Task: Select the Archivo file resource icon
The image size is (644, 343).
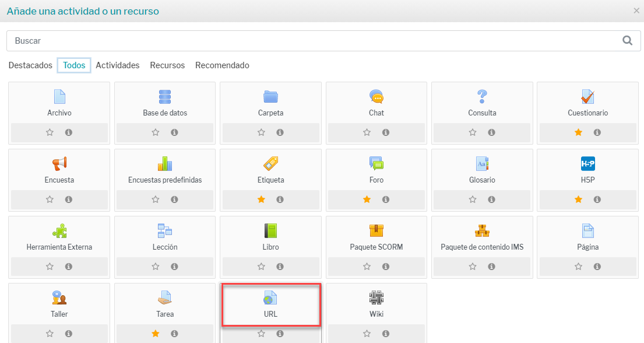Action: tap(59, 97)
